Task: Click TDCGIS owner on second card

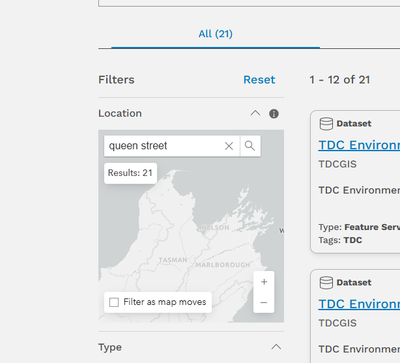Action: click(337, 323)
